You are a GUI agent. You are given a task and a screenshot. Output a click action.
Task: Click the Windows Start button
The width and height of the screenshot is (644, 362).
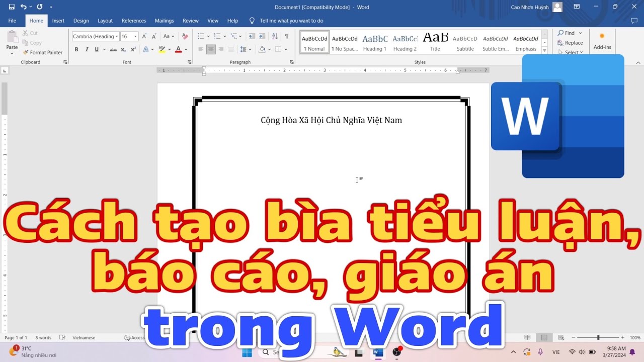[x=247, y=352]
